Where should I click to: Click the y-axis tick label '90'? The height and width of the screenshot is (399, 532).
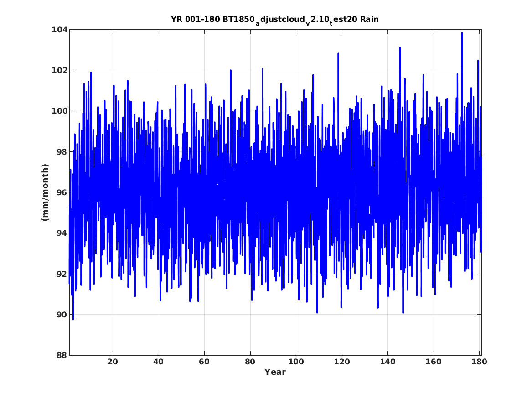[62, 315]
